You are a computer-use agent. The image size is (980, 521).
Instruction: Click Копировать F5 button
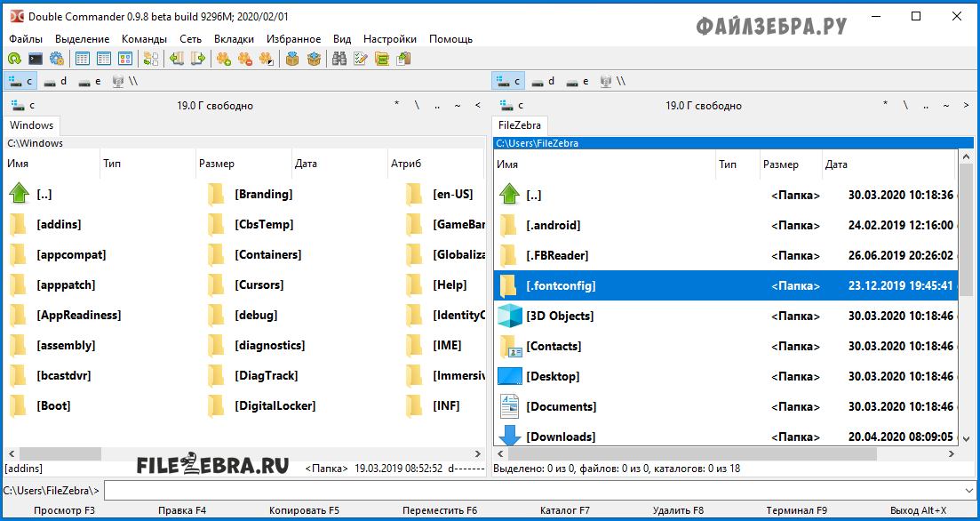pos(305,510)
